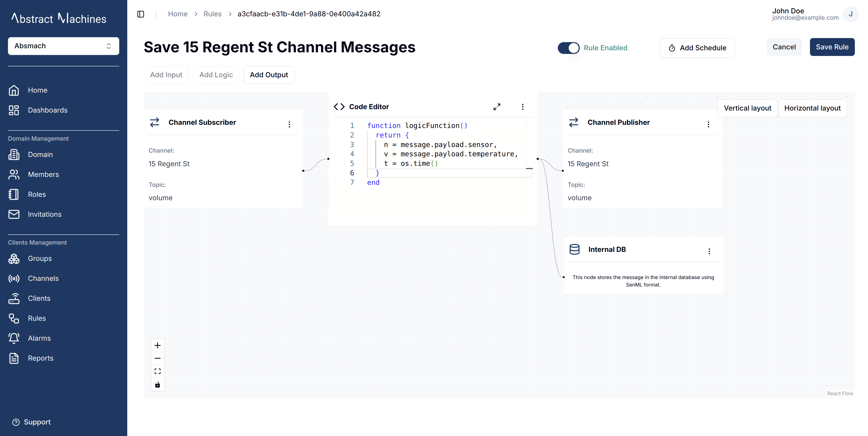Click the Reports document icon

coord(14,358)
